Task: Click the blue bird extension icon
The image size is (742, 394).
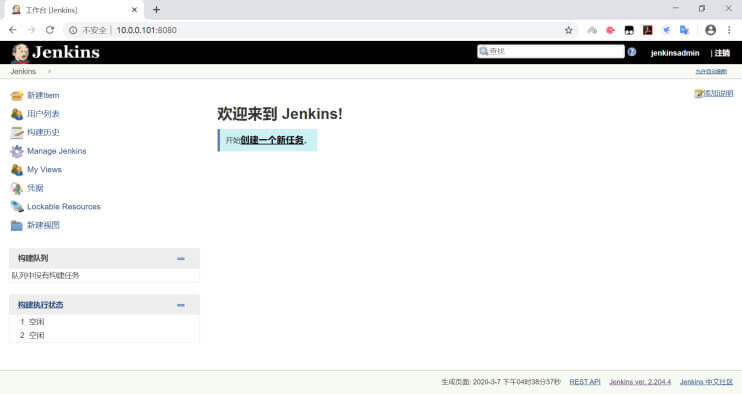Action: point(666,30)
